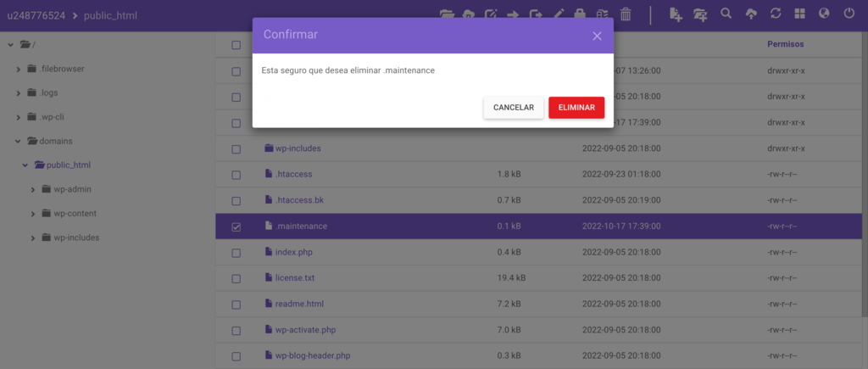Click the Cancelar button
This screenshot has height=369, width=868.
514,108
